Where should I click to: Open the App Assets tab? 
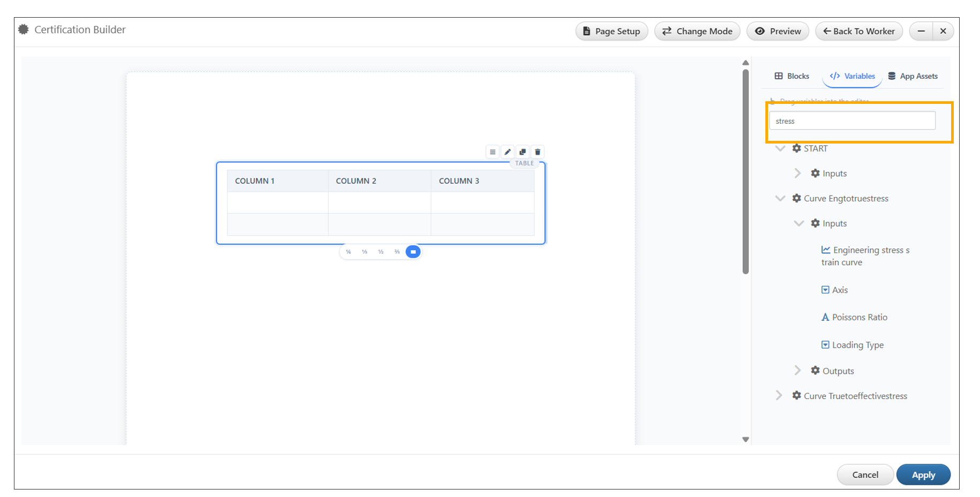913,76
